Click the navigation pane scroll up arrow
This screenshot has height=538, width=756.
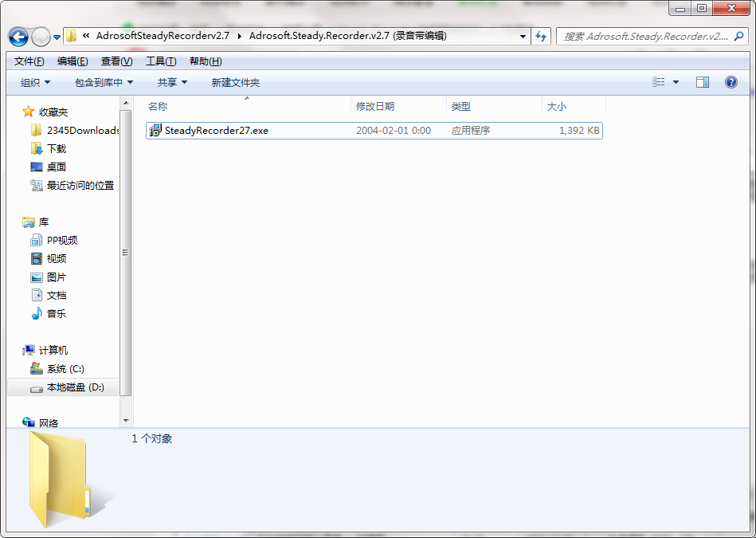pos(125,104)
